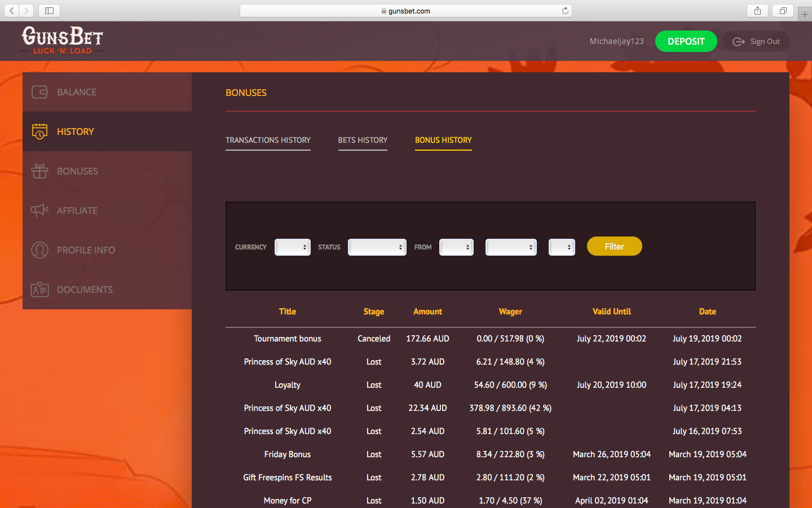812x508 pixels.
Task: Open the Status dropdown
Action: tap(377, 247)
